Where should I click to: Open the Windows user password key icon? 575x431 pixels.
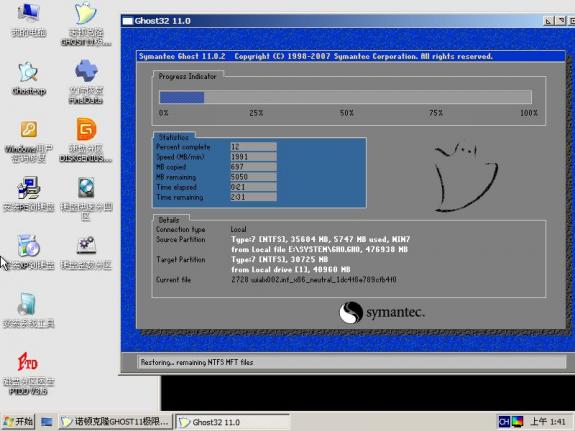click(29, 129)
